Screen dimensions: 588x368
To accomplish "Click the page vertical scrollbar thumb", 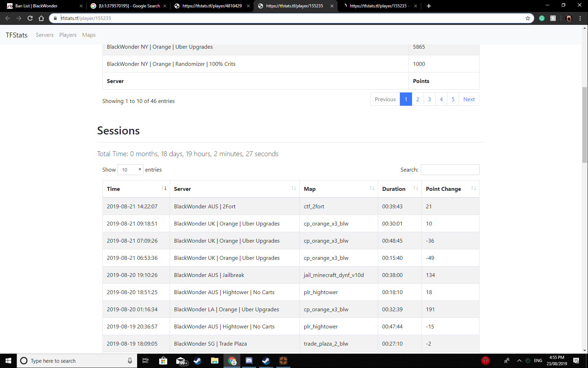I will point(585,125).
